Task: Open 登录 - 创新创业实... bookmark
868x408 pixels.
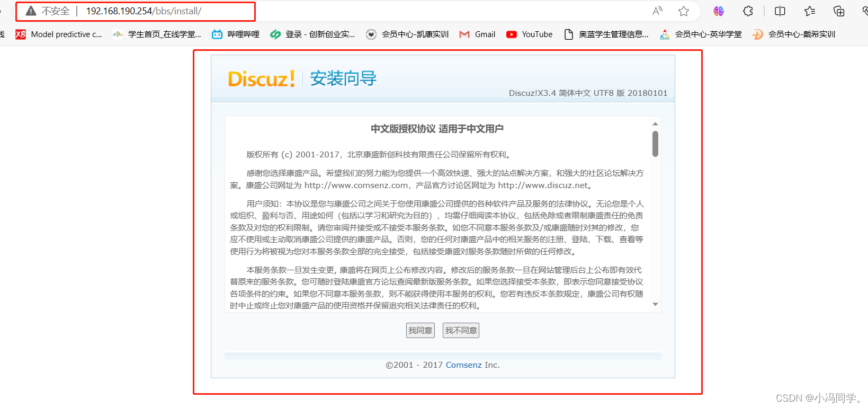Action: pyautogui.click(x=312, y=34)
